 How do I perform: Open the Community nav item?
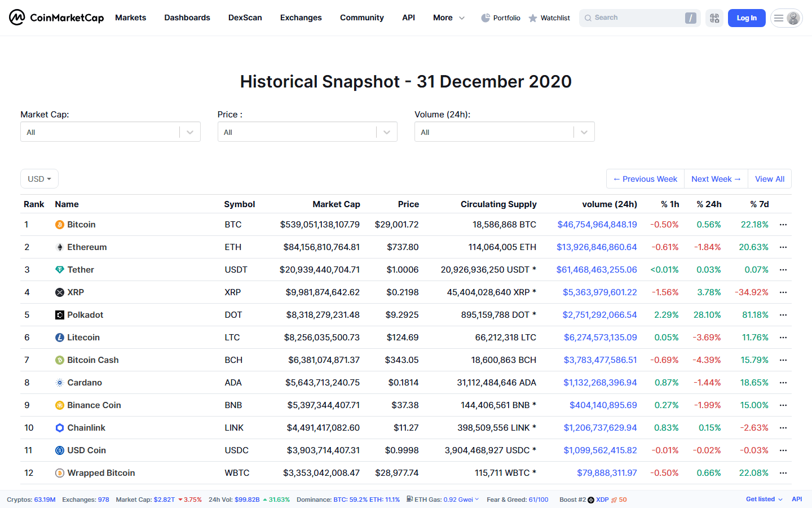click(x=362, y=17)
